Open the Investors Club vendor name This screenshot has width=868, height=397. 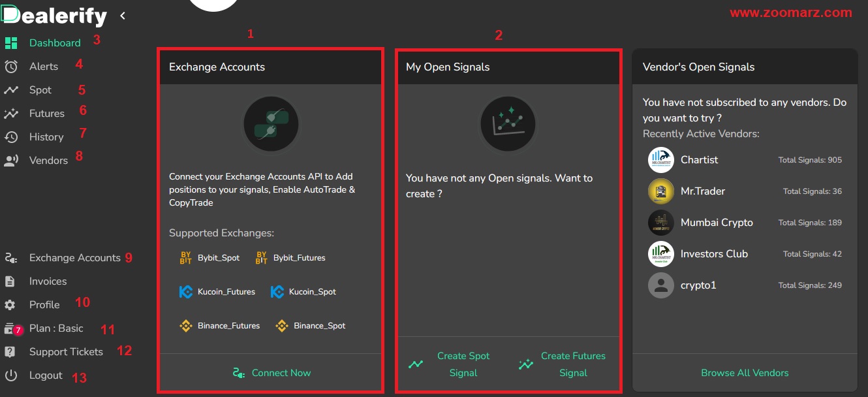[714, 254]
